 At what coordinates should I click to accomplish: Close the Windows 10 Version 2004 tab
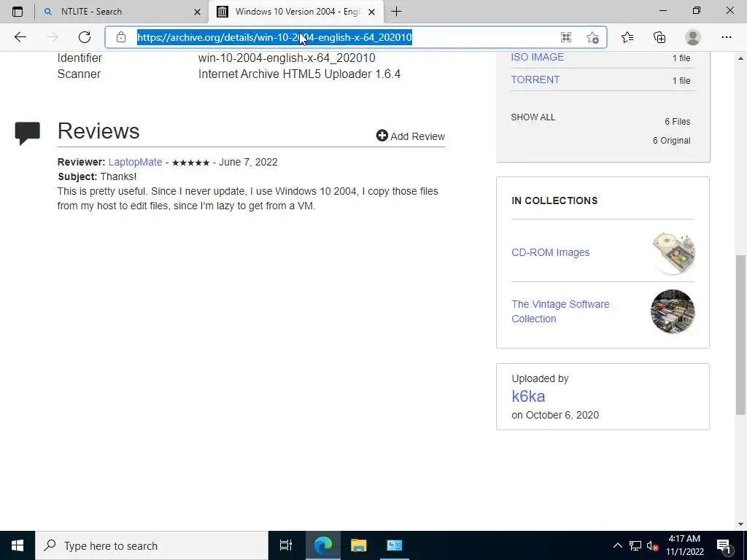tap(371, 12)
